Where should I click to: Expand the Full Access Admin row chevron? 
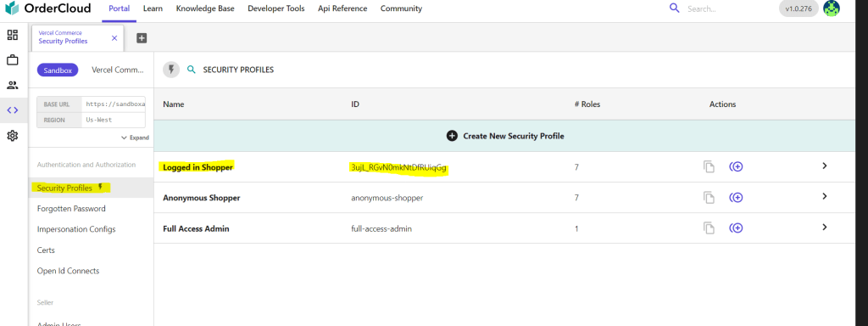point(824,227)
